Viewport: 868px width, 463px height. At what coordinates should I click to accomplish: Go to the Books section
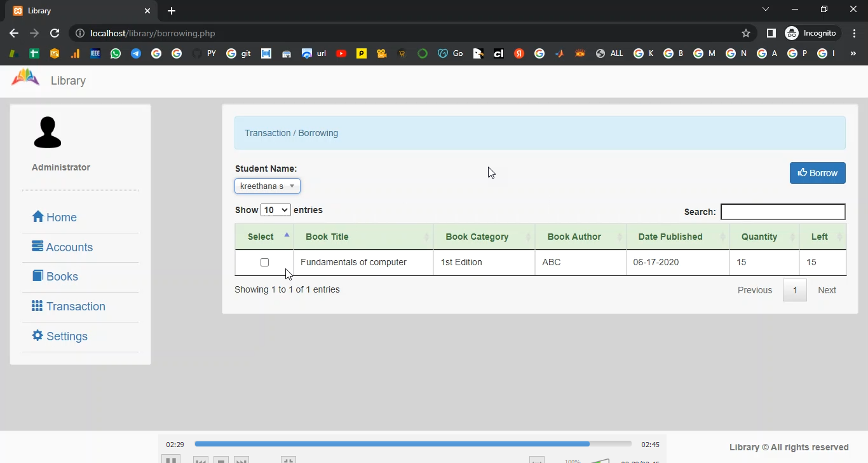pos(55,277)
